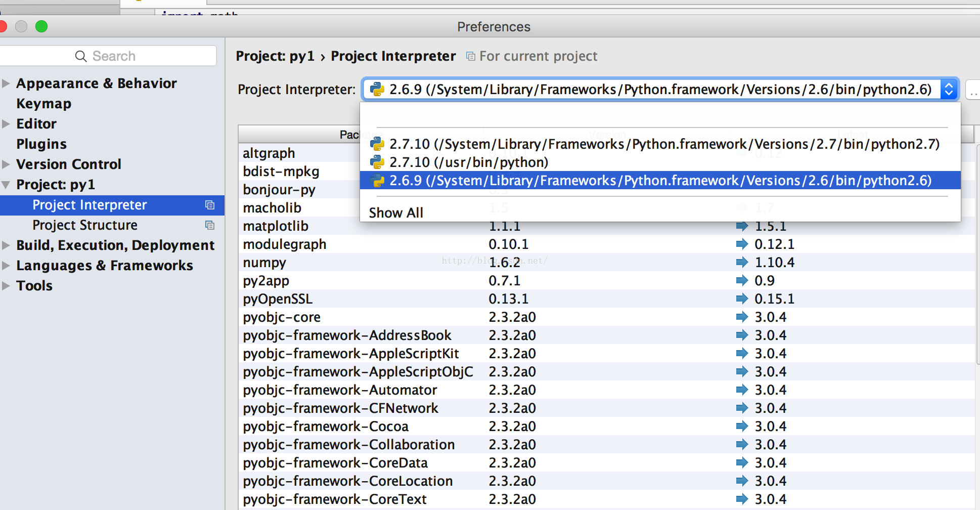The image size is (980, 510).
Task: Click copy icon beside Project Interpreter item
Action: pos(210,205)
